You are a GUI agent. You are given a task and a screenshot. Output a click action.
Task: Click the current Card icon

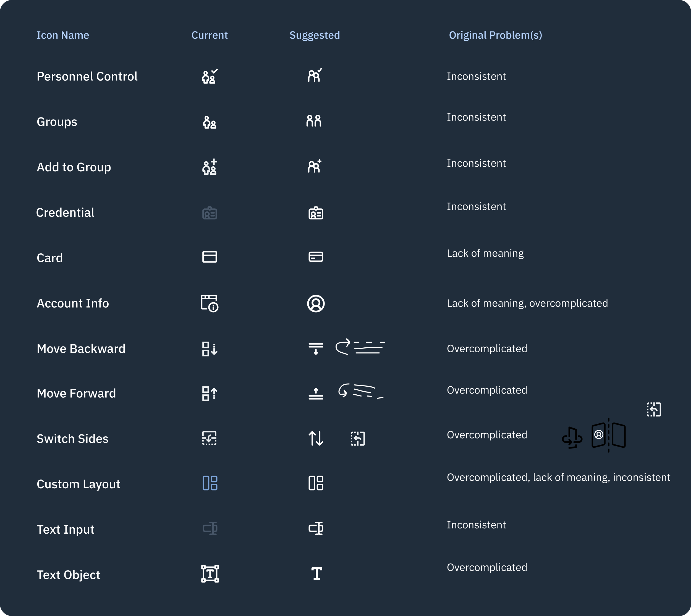[210, 257]
